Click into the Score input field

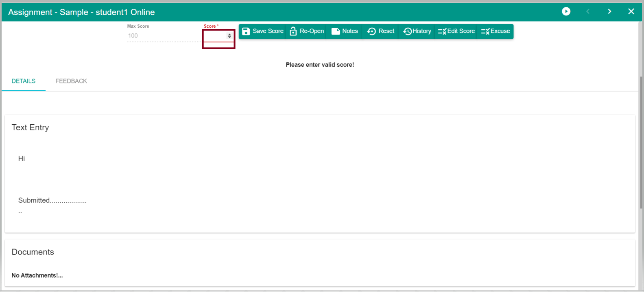click(214, 36)
